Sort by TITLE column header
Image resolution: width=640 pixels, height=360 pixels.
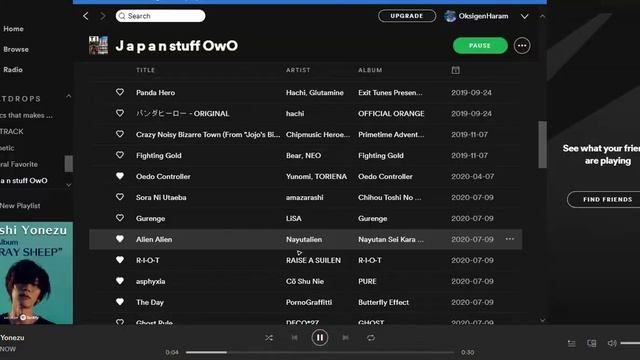point(145,70)
